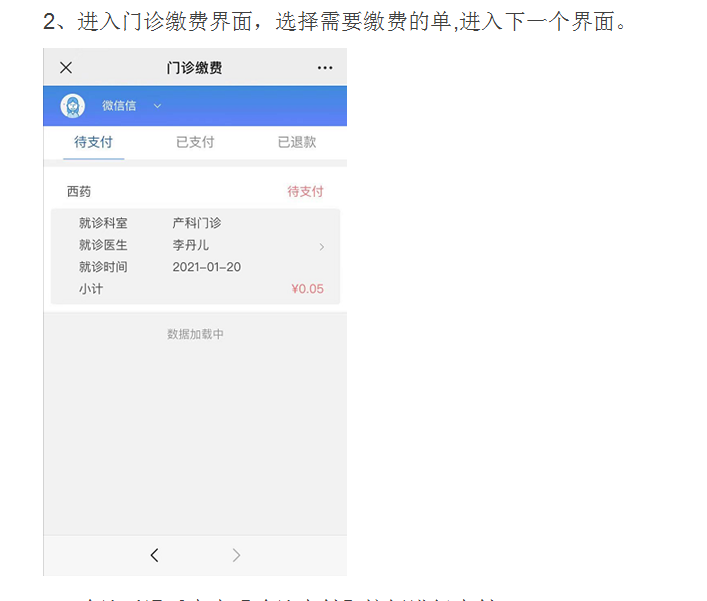Click the 小计 label

[91, 289]
